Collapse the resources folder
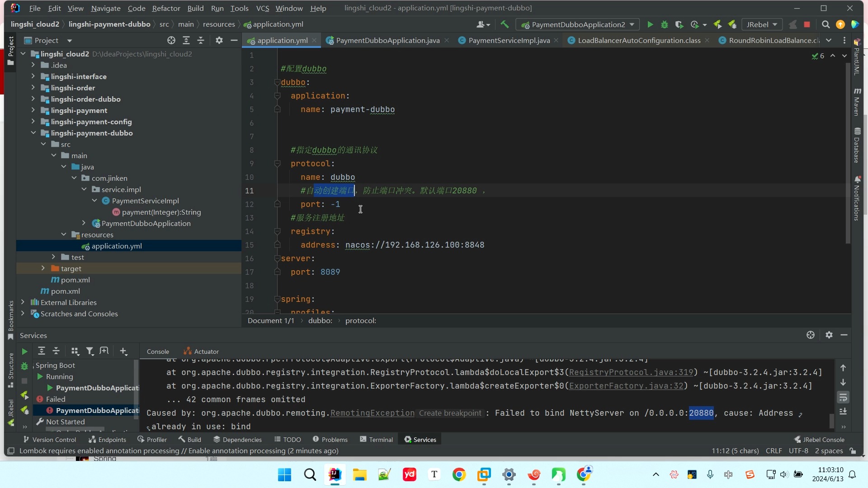The height and width of the screenshot is (488, 868). click(64, 235)
